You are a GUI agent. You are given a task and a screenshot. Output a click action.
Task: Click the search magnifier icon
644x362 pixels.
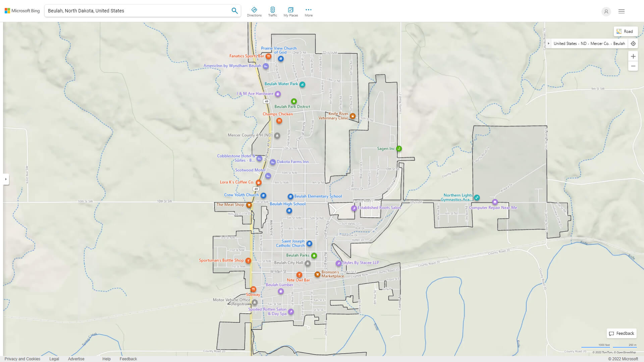(234, 10)
